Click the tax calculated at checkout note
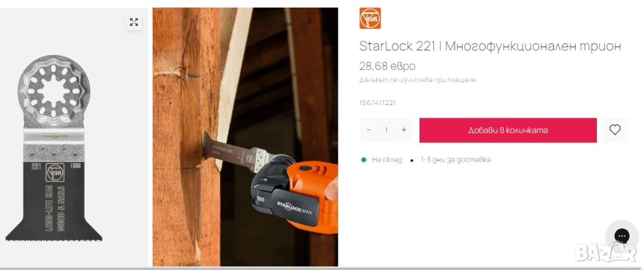Screen dimensions: 644x270 [x=418, y=80]
